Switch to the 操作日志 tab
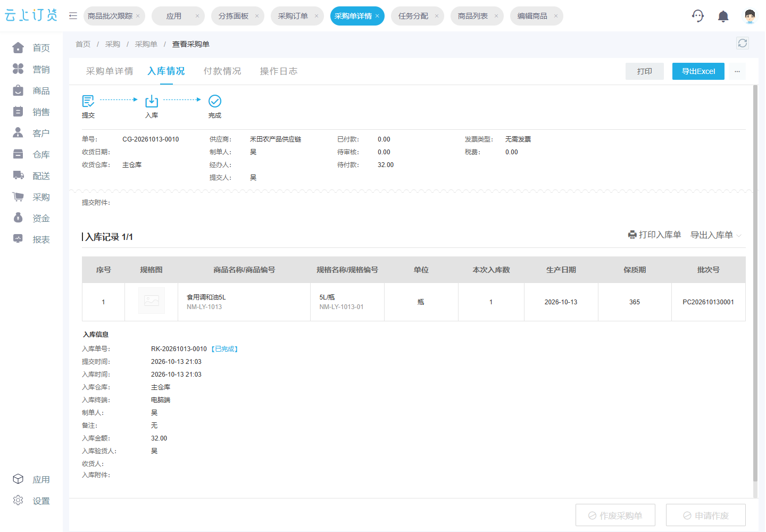 279,71
